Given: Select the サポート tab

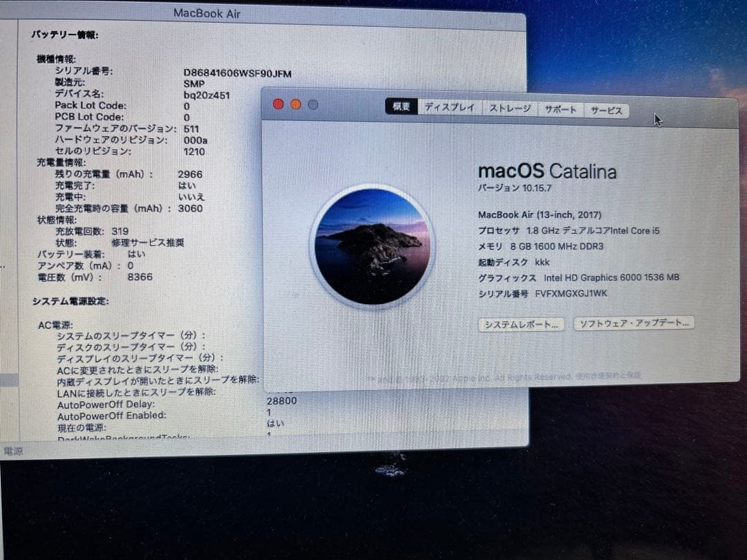Looking at the screenshot, I should click(560, 109).
